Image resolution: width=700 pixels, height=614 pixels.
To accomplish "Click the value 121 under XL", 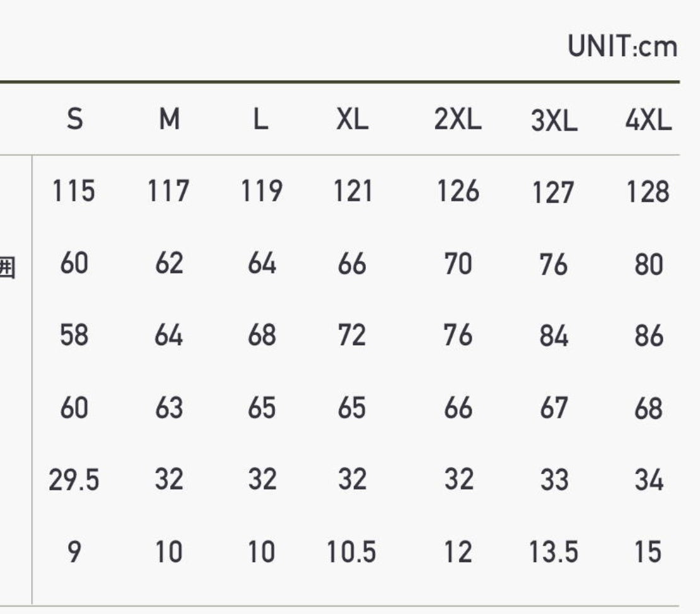I will click(x=353, y=191).
